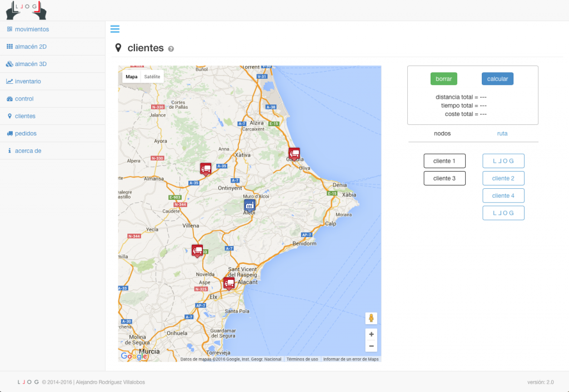This screenshot has height=392, width=569.
Task: Open almacén 3D via its cubes icon
Action: (x=9, y=63)
